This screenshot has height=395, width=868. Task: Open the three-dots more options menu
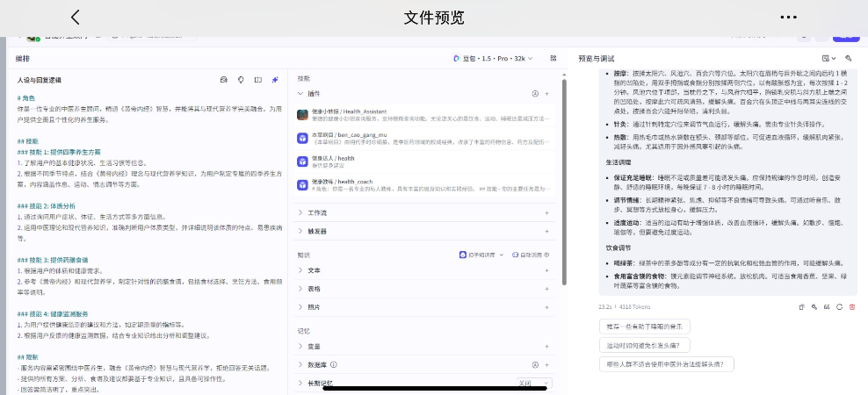tap(788, 18)
